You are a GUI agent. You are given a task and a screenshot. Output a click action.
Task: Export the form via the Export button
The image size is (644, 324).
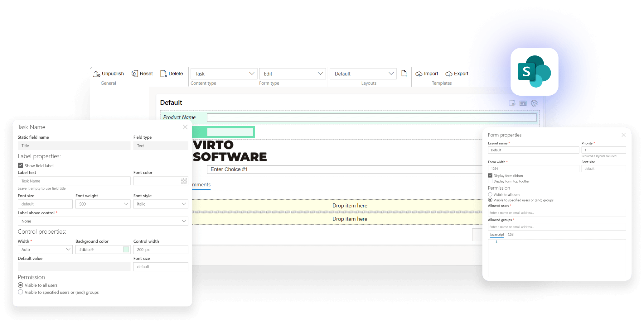457,74
